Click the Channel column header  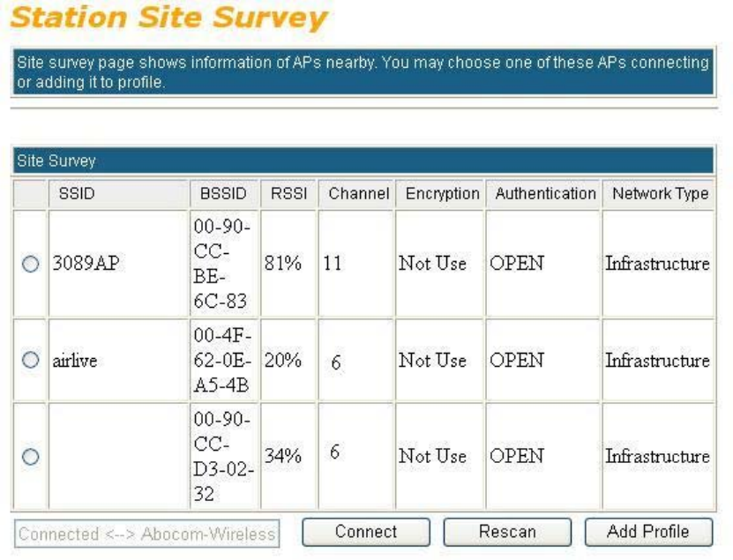pyautogui.click(x=356, y=193)
